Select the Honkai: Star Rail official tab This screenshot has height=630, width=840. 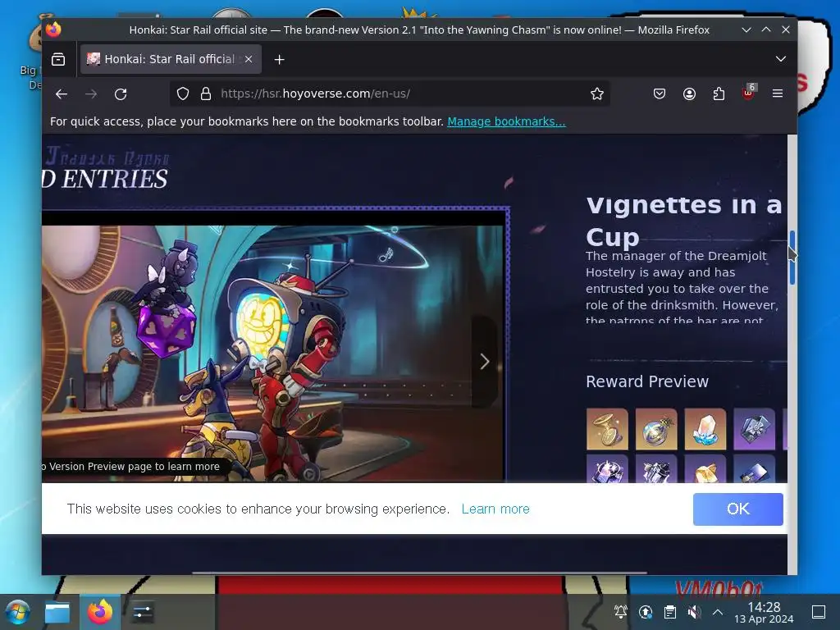click(x=171, y=59)
